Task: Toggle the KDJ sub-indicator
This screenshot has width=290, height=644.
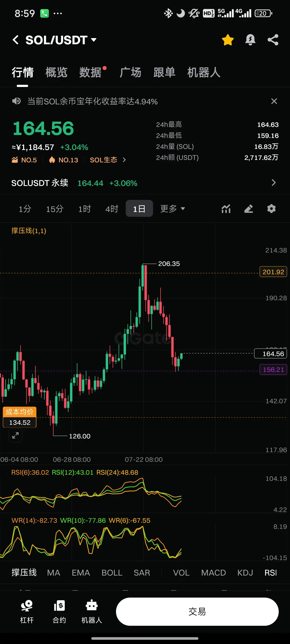Action: coord(245,573)
